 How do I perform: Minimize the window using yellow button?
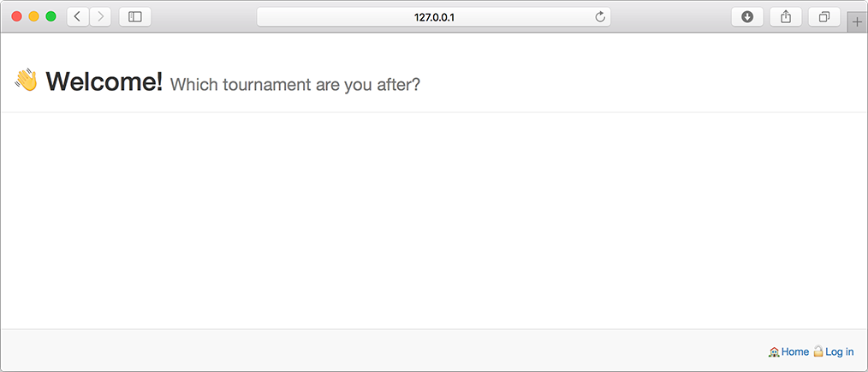pyautogui.click(x=33, y=16)
